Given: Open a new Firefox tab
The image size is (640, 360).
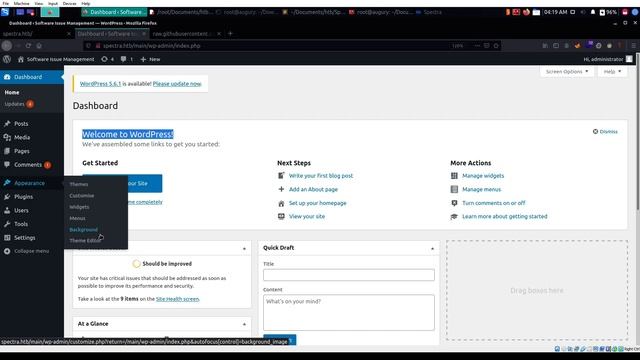Looking at the screenshot, I should pos(230,33).
